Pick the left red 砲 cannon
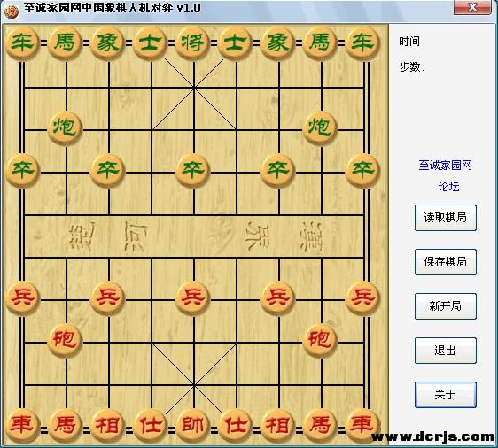This screenshot has height=448, width=498. (x=65, y=340)
